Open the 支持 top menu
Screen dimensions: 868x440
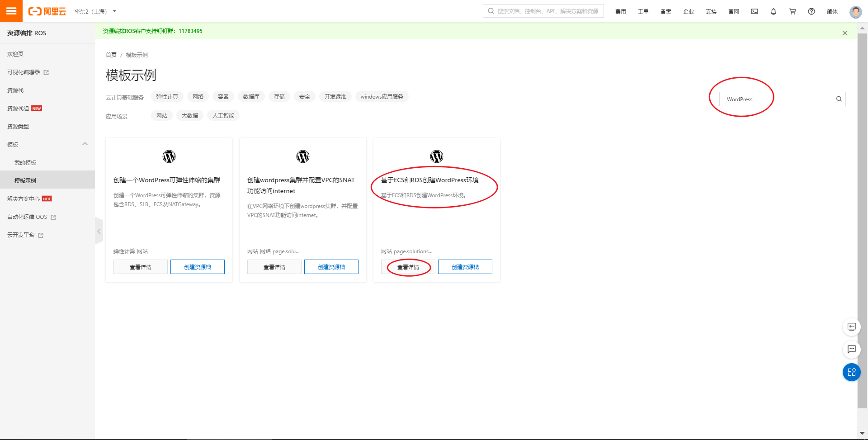(x=711, y=11)
